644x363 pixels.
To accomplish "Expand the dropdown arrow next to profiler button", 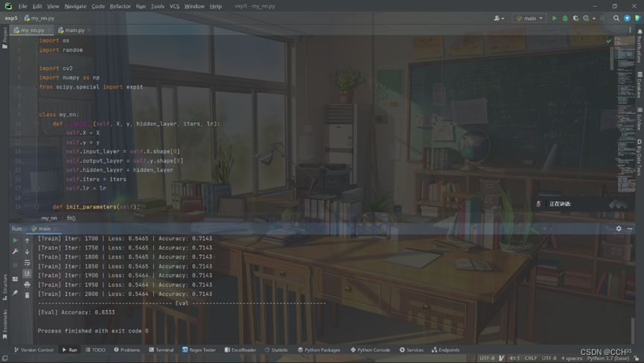I will 594,19.
